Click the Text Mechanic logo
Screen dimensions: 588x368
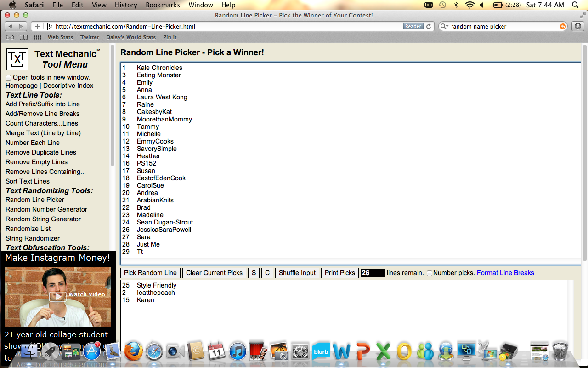[17, 59]
